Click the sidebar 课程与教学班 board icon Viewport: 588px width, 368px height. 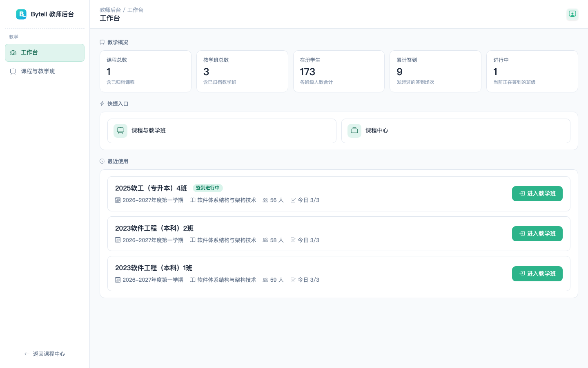[x=13, y=72]
